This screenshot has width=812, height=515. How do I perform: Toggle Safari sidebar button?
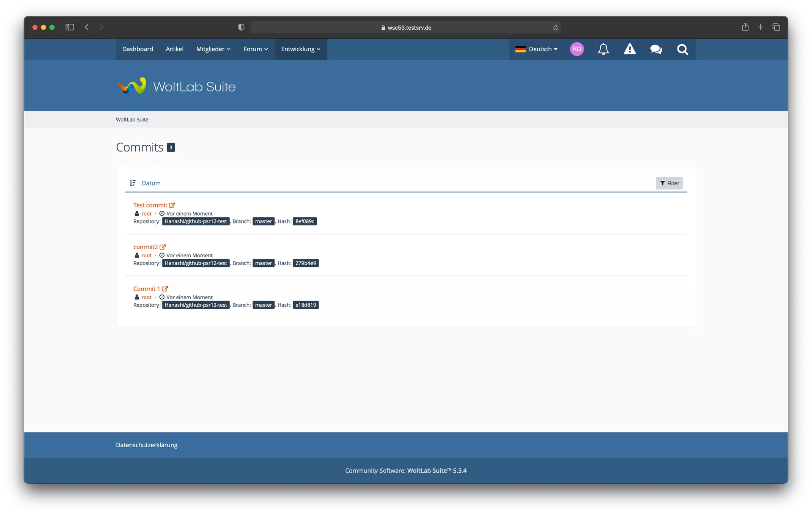coord(70,27)
